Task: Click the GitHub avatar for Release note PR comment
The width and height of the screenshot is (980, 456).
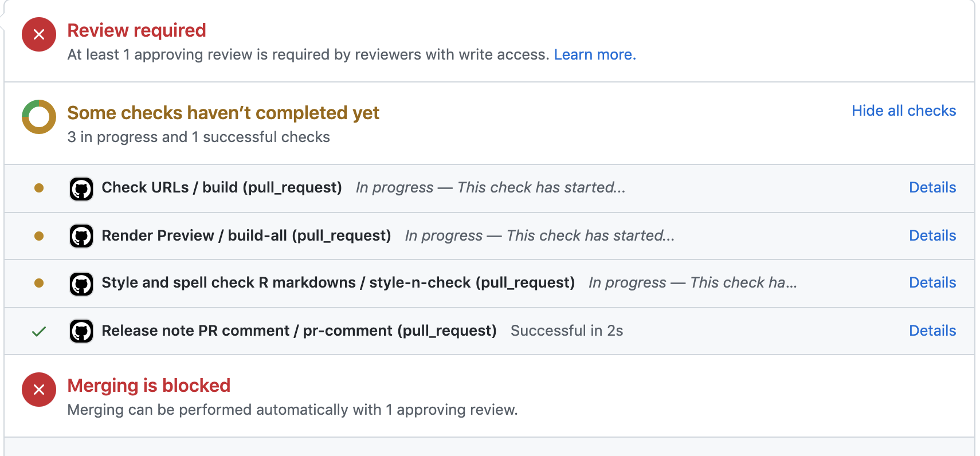Action: pos(81,331)
